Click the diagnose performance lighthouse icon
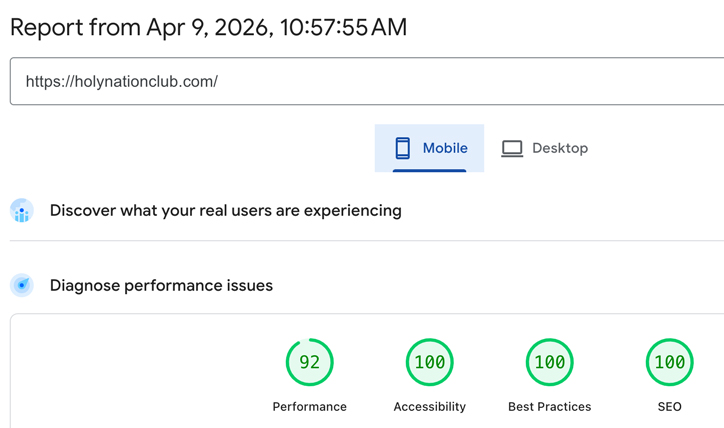Viewport: 724px width, 428px height. 22,285
